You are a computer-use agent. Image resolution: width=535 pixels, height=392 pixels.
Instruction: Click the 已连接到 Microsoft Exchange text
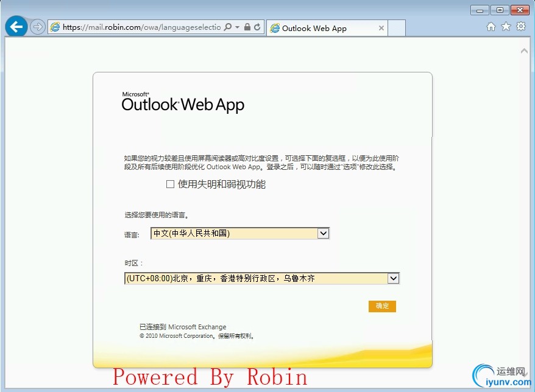tap(183, 327)
